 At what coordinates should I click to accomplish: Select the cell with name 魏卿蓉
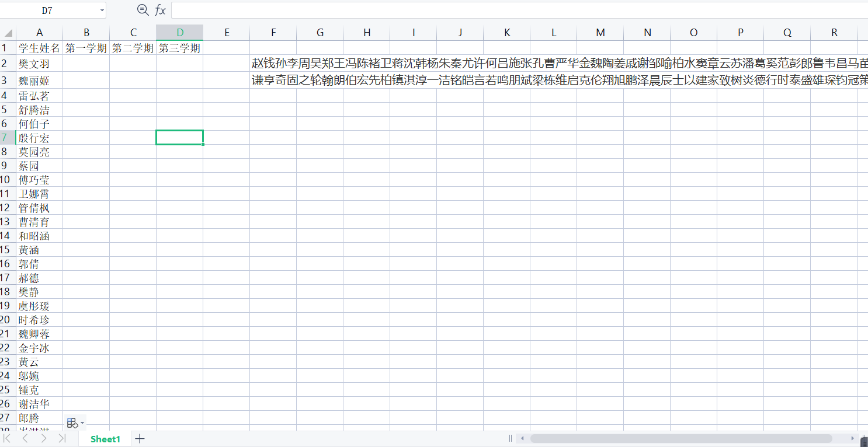pyautogui.click(x=39, y=334)
